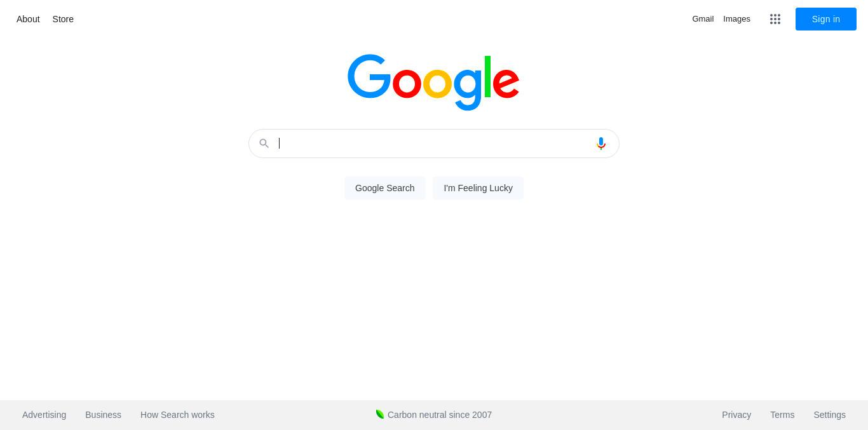
Task: Open the About link
Action: point(28,19)
